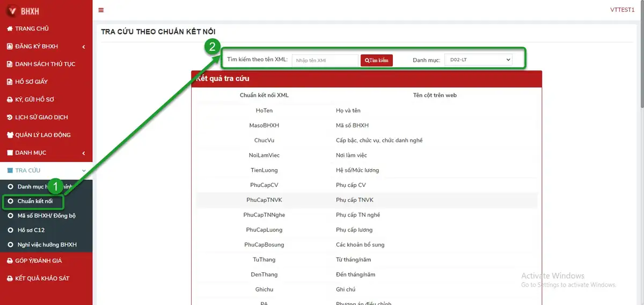Image resolution: width=644 pixels, height=305 pixels.
Task: Open DANH SÁCH THỦ TỤC menu item
Action: tap(46, 64)
